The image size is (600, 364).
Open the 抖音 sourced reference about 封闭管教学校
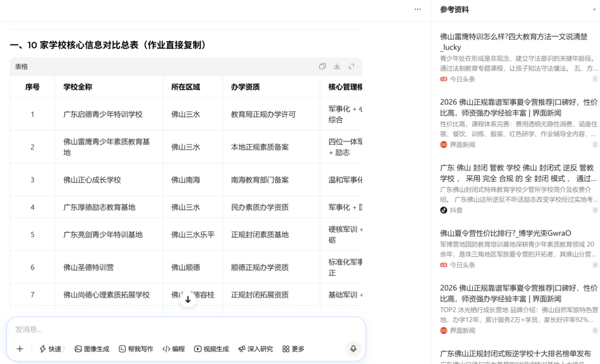pyautogui.click(x=517, y=173)
